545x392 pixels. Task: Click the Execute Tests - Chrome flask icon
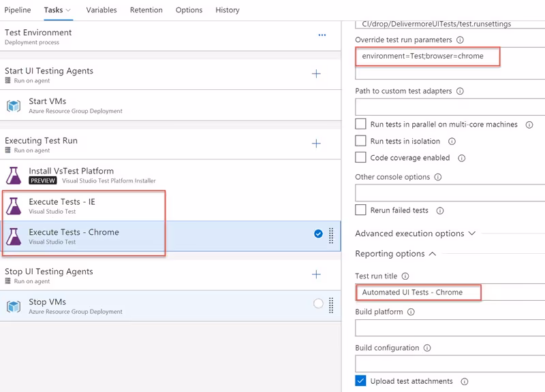click(14, 236)
